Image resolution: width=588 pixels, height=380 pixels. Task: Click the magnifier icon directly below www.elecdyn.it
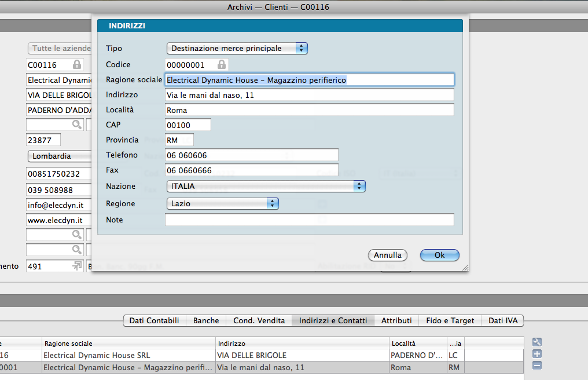pos(76,234)
